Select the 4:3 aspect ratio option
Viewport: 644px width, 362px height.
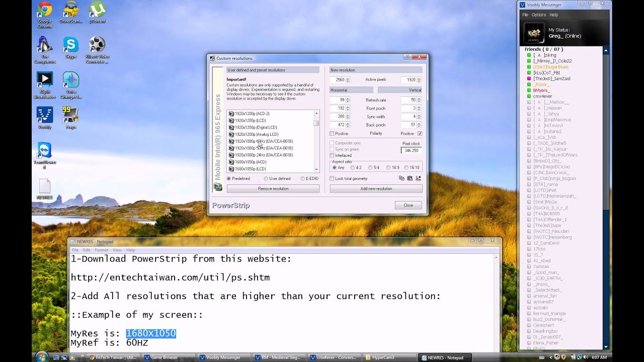point(353,167)
